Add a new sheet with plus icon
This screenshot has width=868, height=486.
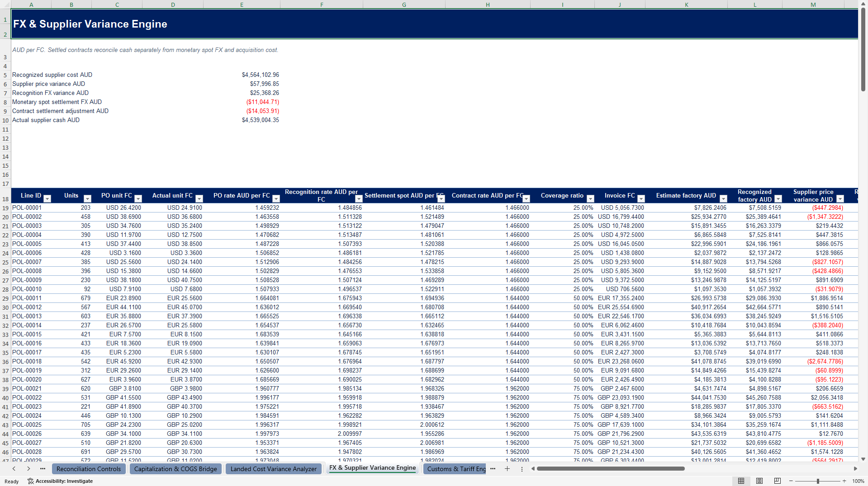pos(507,469)
